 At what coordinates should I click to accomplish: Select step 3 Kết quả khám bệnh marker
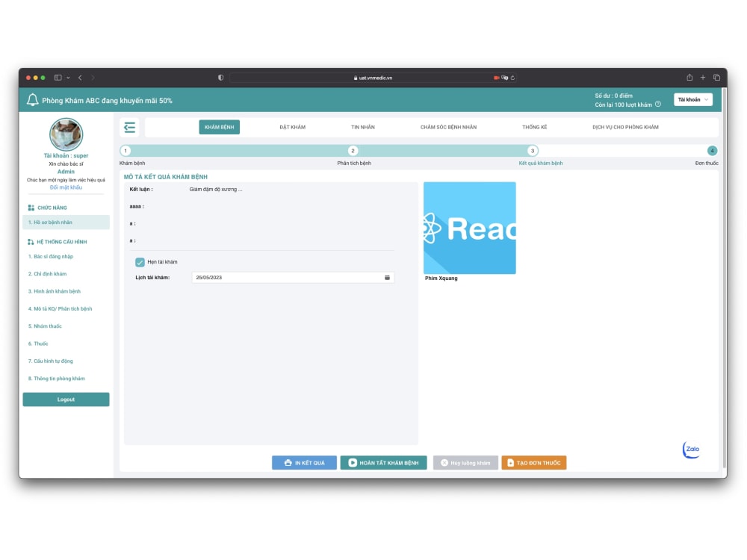[x=532, y=151]
